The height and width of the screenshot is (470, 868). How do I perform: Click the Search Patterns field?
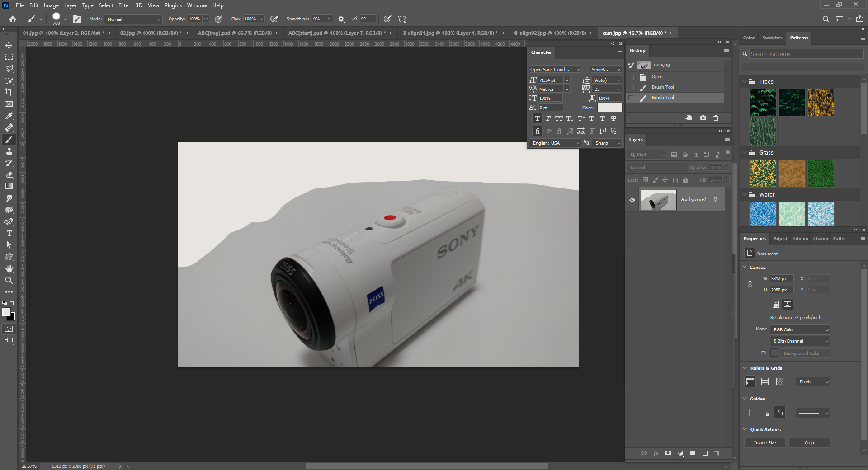click(807, 54)
